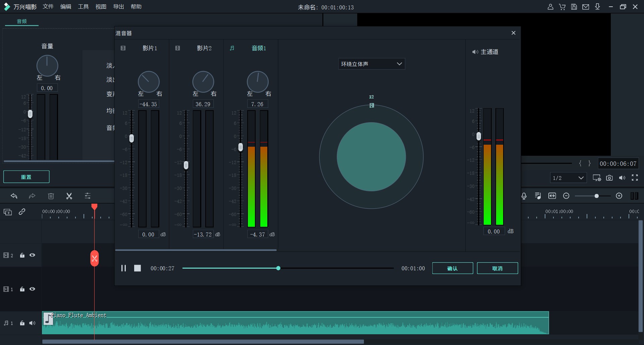Click the mixer playback progress slider handle
644x345 pixels.
tap(278, 268)
